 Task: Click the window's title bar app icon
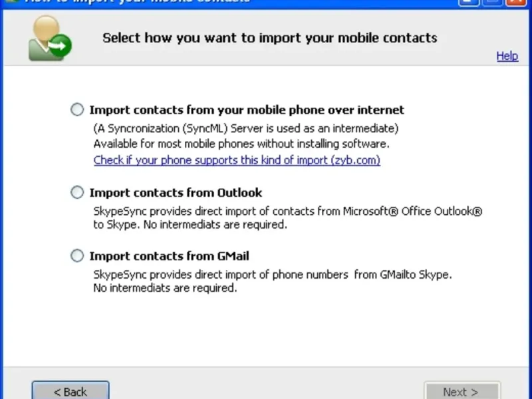pyautogui.click(x=11, y=2)
